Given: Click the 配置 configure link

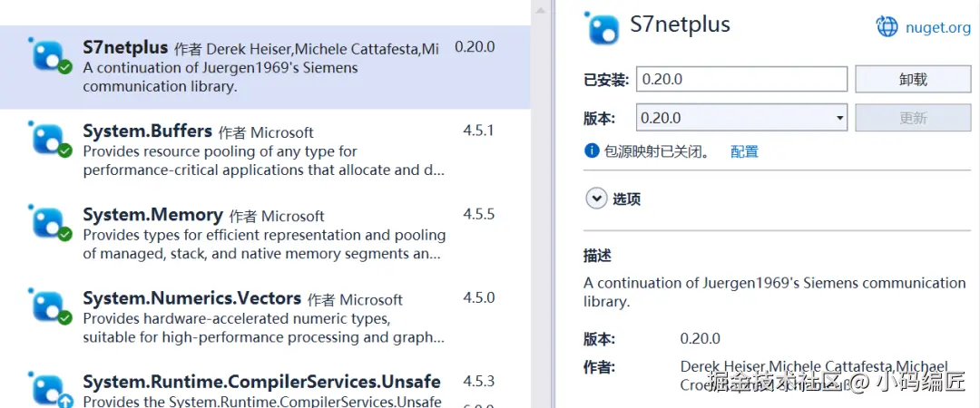Looking at the screenshot, I should [744, 151].
